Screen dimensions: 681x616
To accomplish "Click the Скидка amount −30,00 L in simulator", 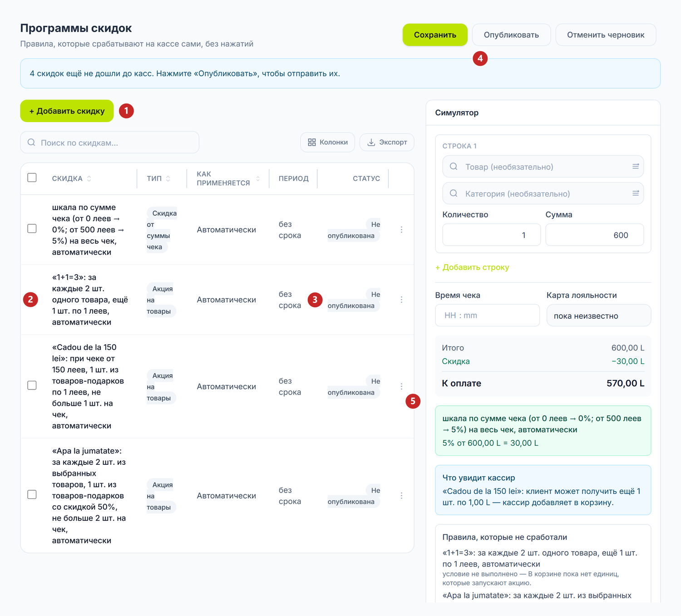I will (628, 361).
